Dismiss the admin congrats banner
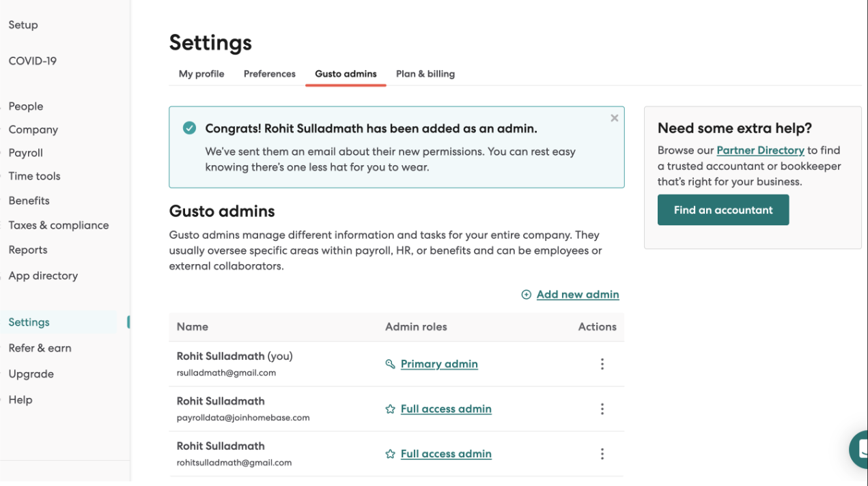Viewport: 868px width, 486px height. (x=614, y=117)
